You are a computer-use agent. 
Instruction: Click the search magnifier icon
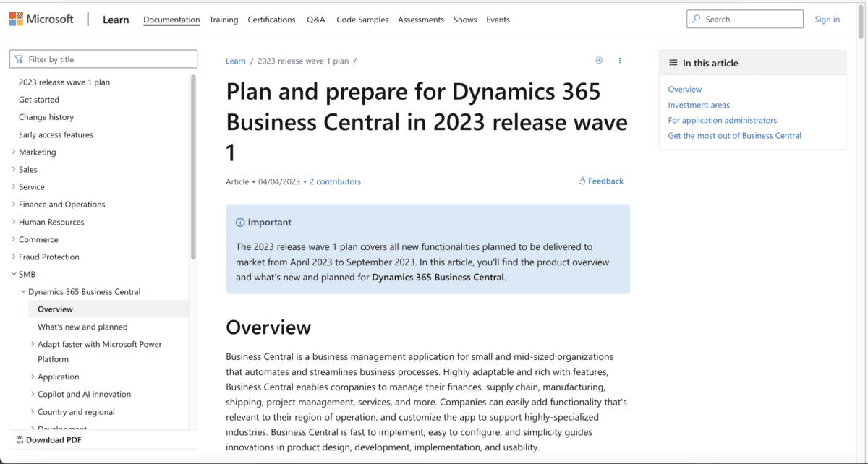tap(696, 20)
